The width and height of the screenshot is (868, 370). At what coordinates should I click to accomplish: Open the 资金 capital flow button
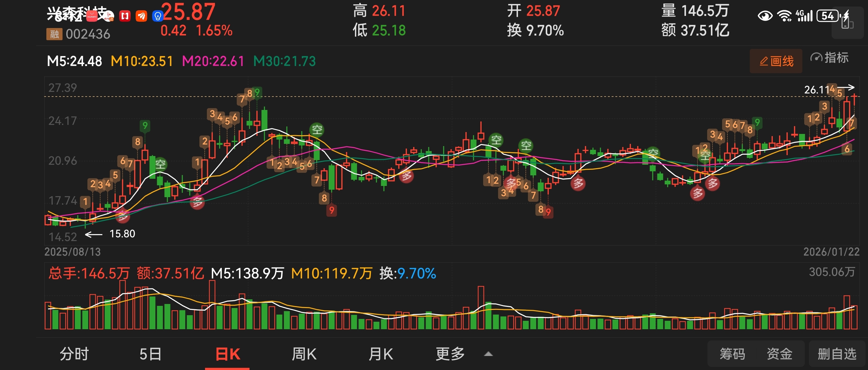pyautogui.click(x=779, y=354)
